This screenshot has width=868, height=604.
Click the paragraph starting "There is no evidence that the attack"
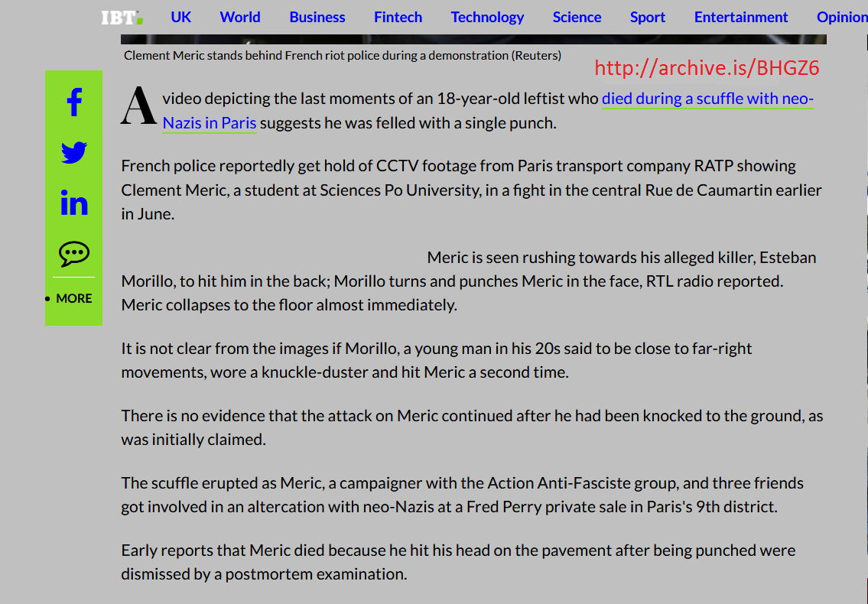tap(472, 427)
